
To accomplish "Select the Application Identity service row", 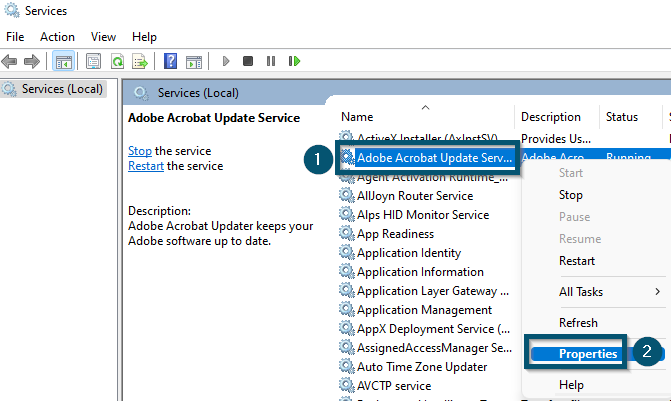I will (x=409, y=252).
